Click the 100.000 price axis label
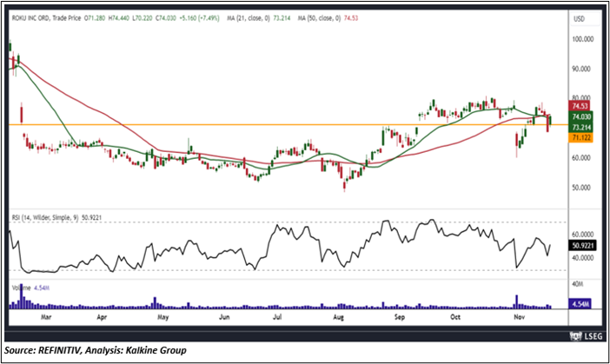The image size is (610, 364). tap(583, 39)
